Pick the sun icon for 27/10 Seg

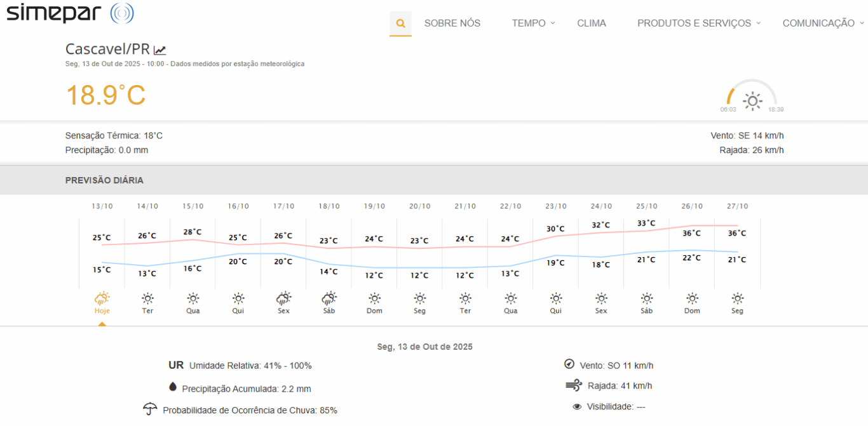point(737,298)
